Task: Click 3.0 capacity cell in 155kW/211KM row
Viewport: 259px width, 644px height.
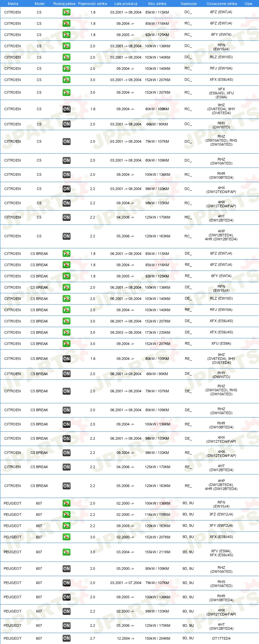Action: pyautogui.click(x=92, y=552)
